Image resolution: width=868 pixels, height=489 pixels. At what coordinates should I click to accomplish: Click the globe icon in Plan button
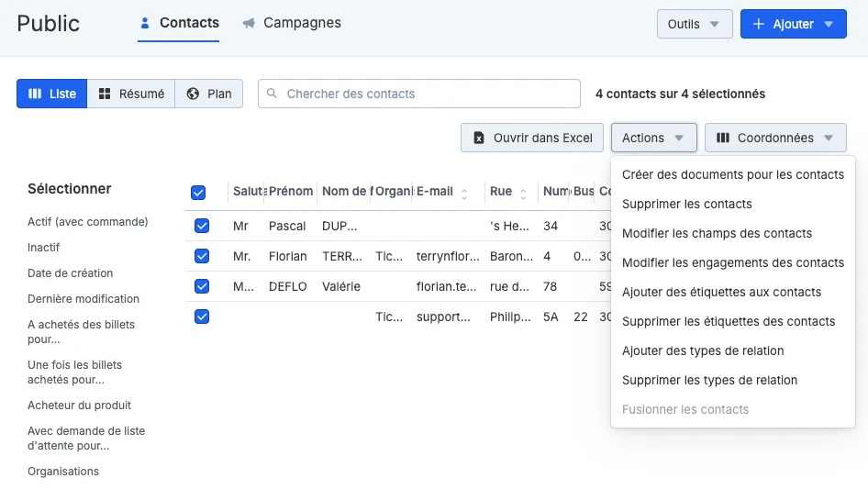(193, 94)
